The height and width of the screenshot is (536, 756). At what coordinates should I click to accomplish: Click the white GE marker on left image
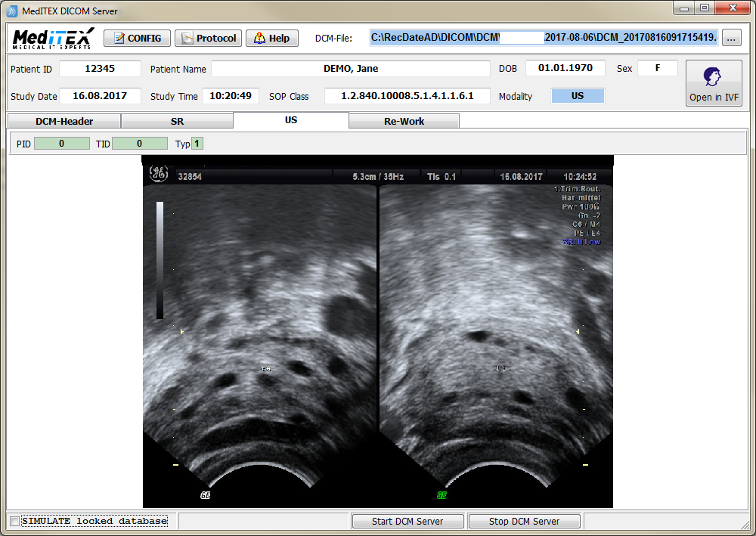pyautogui.click(x=205, y=495)
